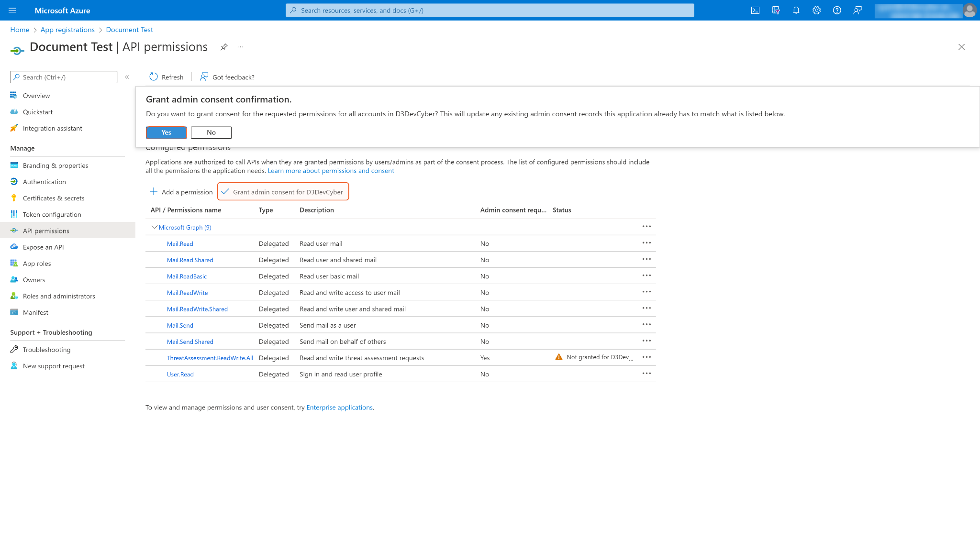Confirm consent by clicking Yes

pos(166,132)
